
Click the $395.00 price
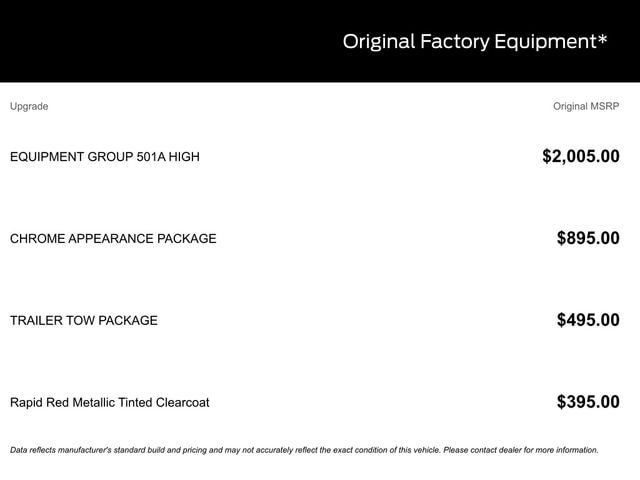tap(588, 402)
